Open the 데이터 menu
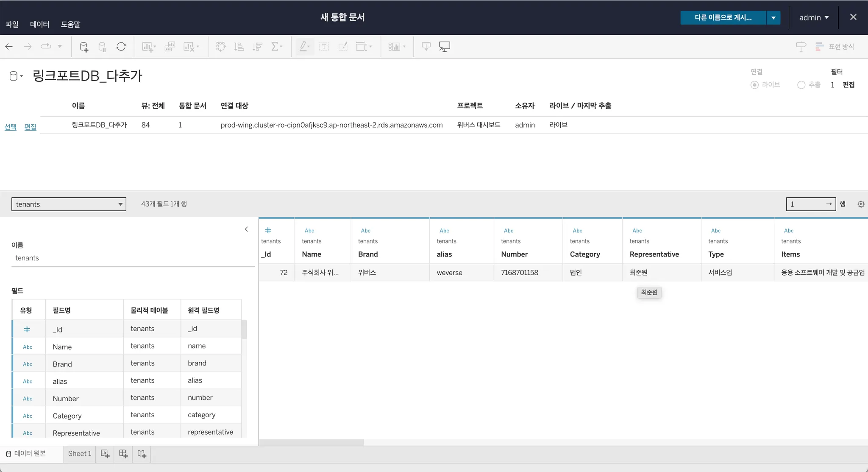This screenshot has width=868, height=472. (x=39, y=24)
